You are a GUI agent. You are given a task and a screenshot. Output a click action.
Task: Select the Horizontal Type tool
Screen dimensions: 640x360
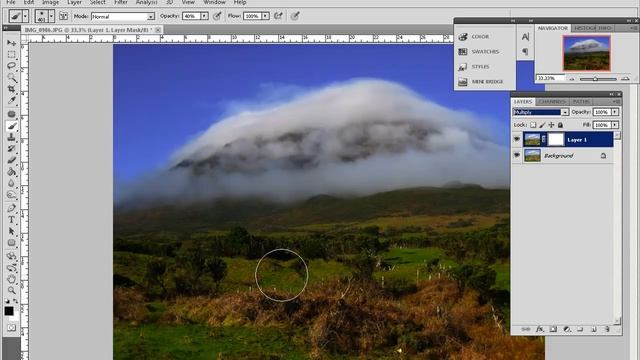11,220
